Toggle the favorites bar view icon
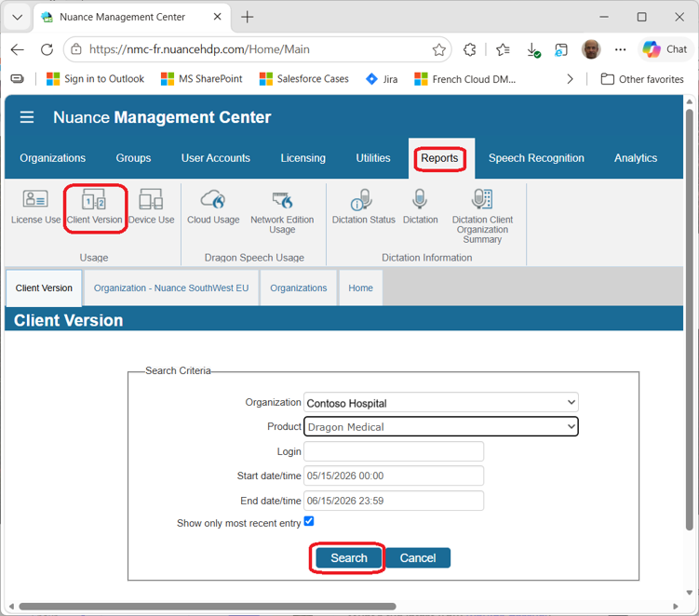 point(17,79)
